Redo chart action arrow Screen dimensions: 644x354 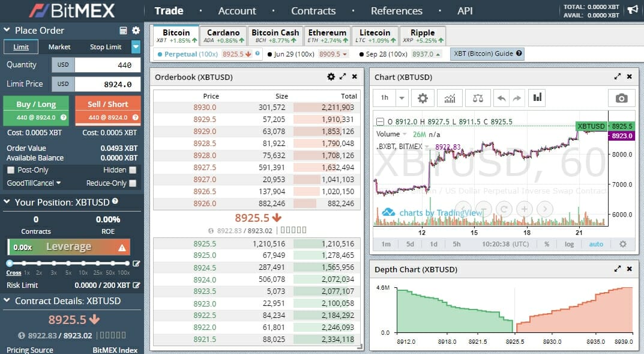point(517,98)
